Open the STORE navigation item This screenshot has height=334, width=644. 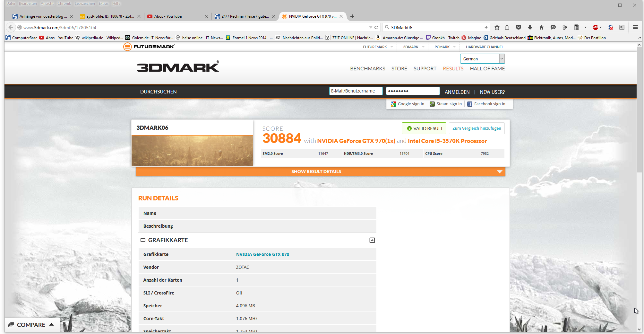tap(399, 69)
